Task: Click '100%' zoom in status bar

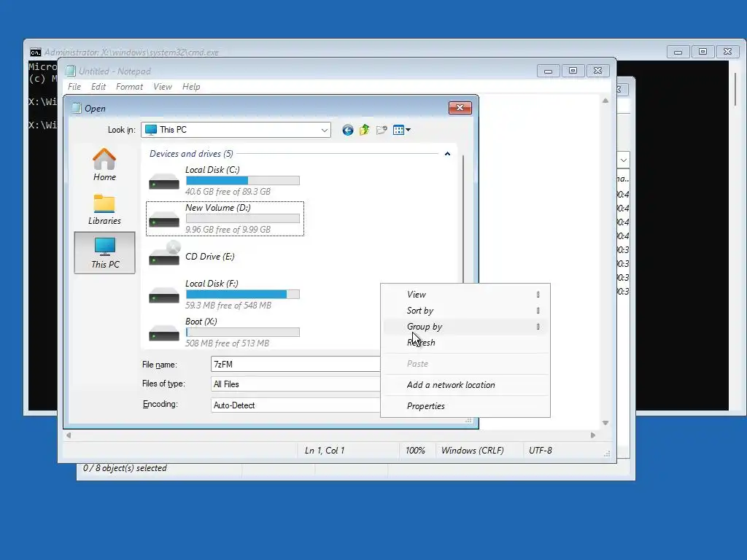Action: click(x=415, y=451)
